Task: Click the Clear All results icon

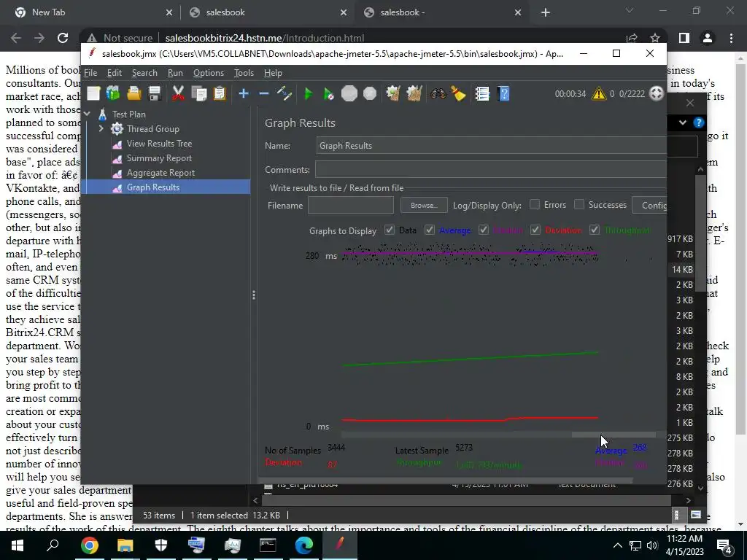Action: [414, 93]
